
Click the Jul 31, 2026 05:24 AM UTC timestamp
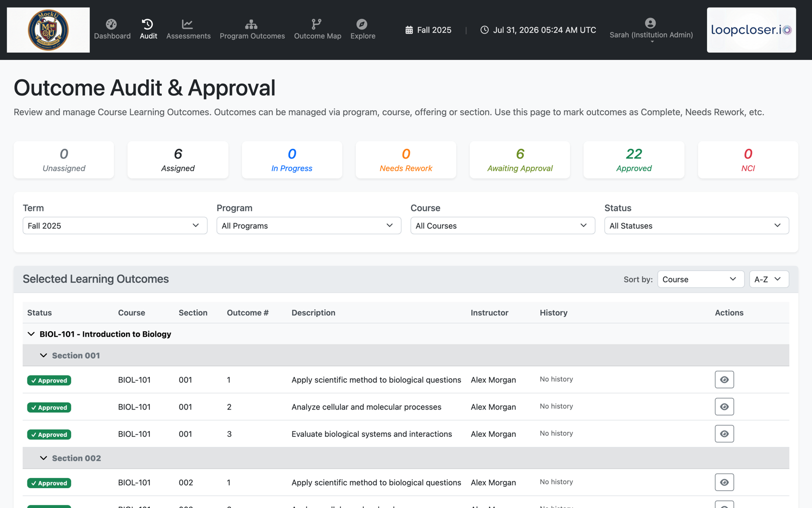point(545,30)
